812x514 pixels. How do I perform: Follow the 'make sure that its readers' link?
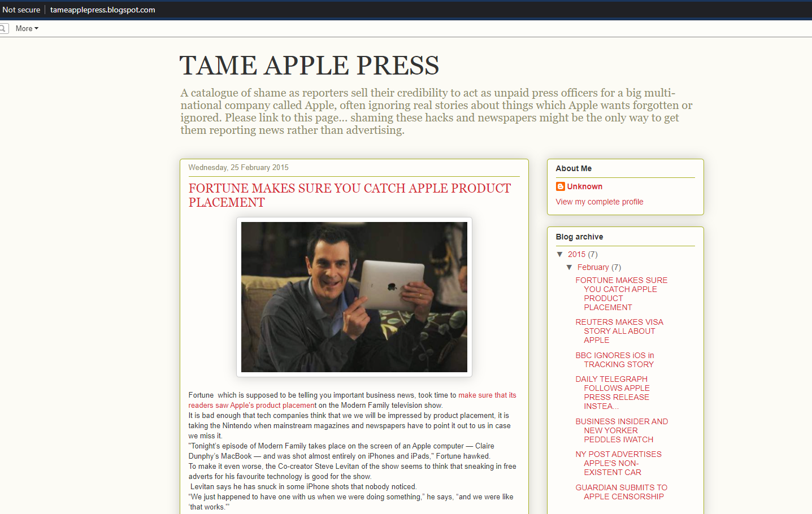352,400
